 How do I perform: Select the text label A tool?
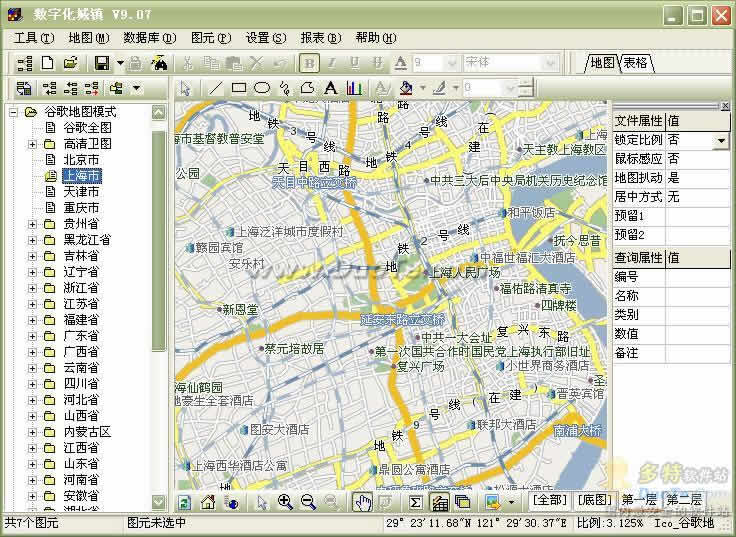[330, 88]
